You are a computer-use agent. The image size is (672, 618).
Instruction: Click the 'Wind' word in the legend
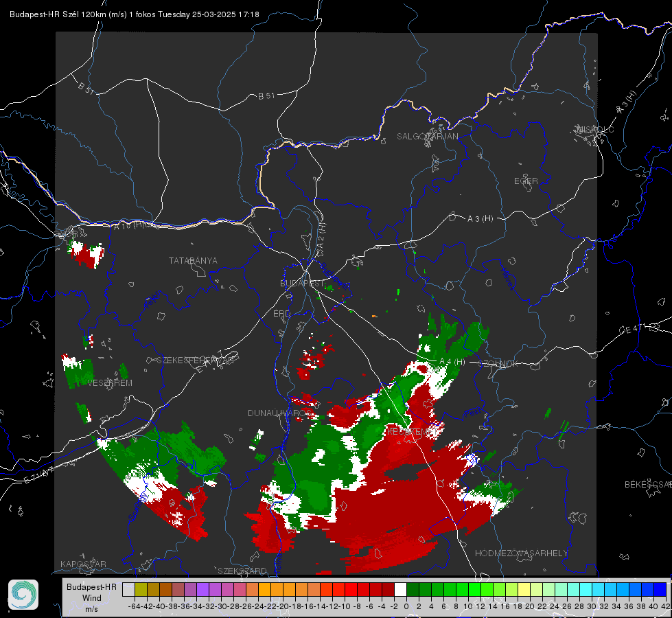[92, 598]
